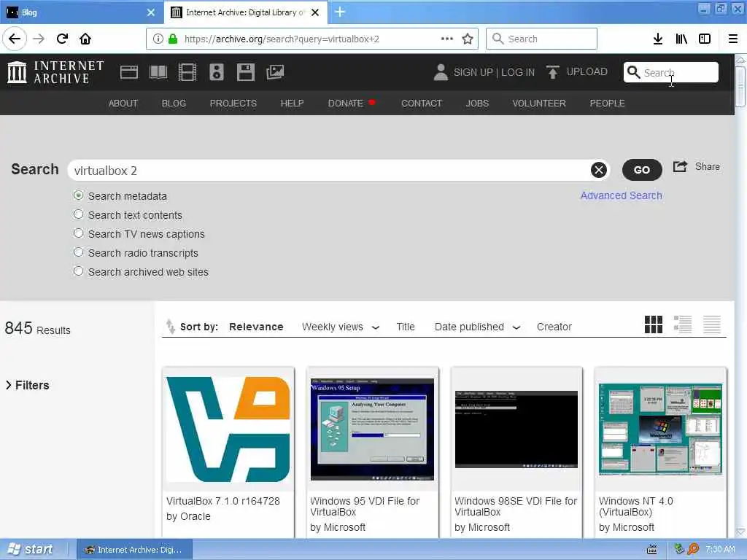Open Windows 95 VDI File thumbnail
This screenshot has height=560, width=747.
tap(372, 429)
